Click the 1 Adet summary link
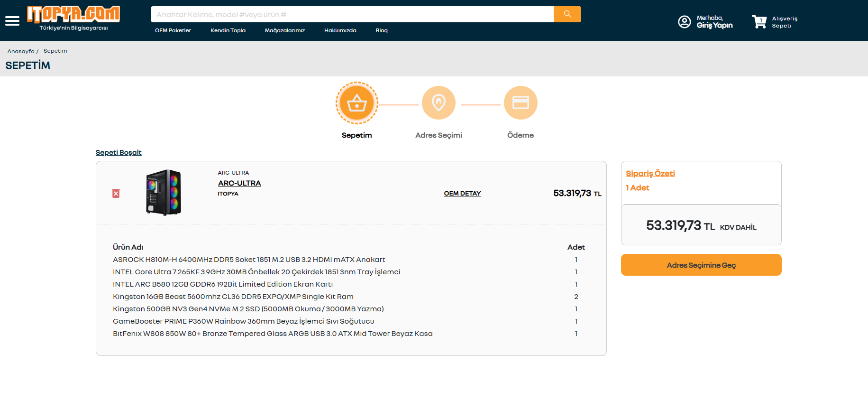This screenshot has height=410, width=868. click(638, 188)
